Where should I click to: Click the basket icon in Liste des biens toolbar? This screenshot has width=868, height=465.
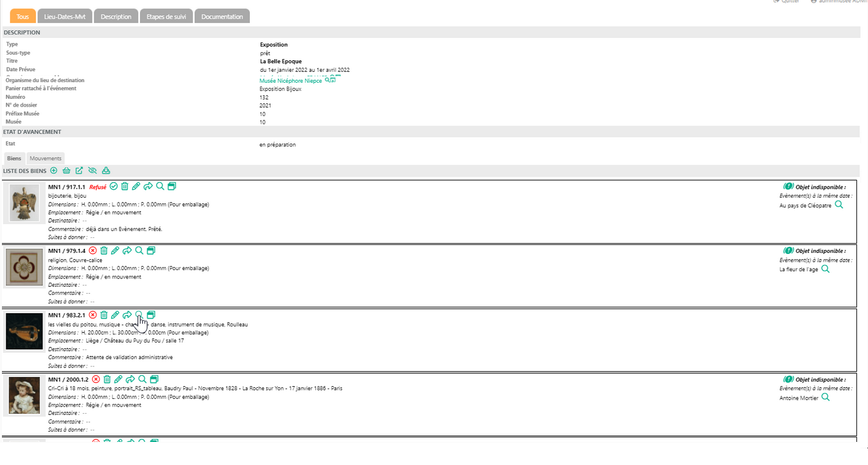[66, 171]
